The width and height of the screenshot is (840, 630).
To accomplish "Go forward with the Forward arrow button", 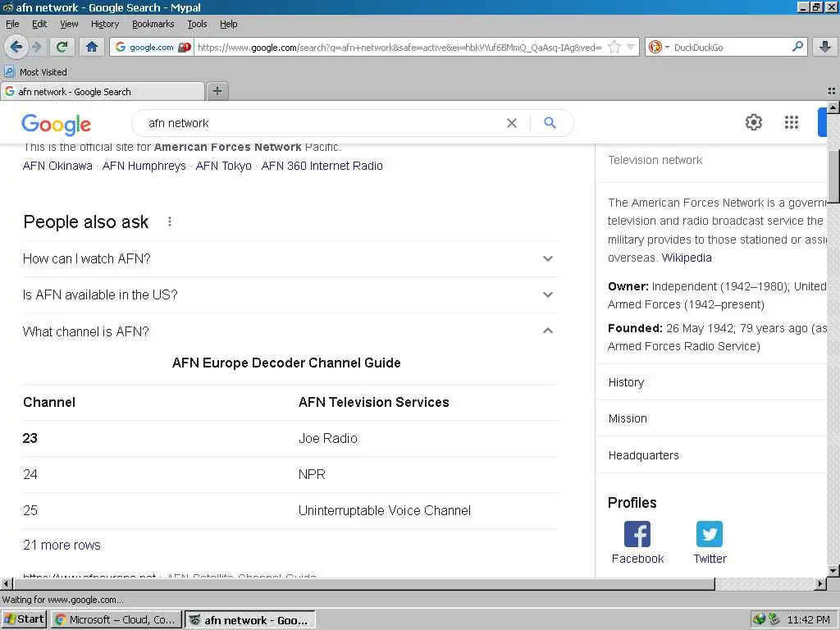I will pos(36,47).
